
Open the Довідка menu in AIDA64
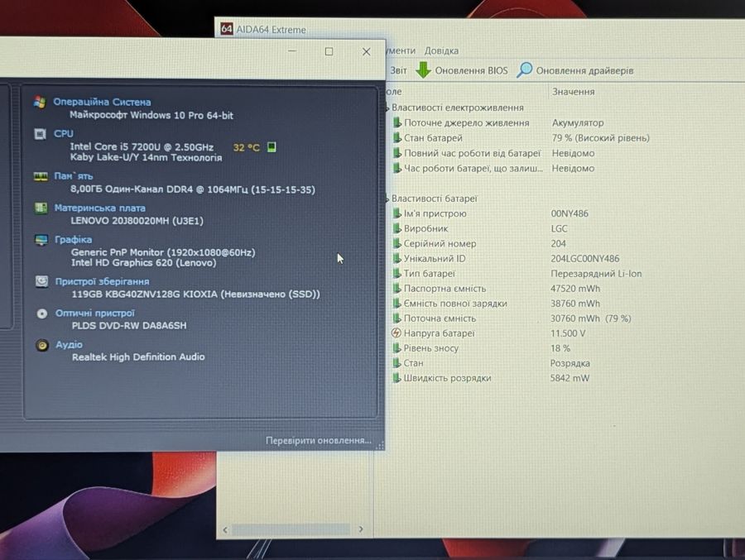(441, 50)
